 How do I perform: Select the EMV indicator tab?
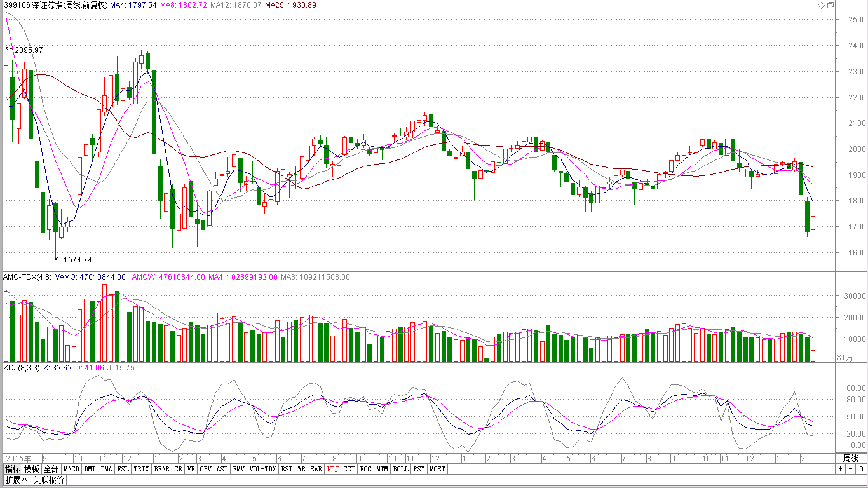tap(238, 469)
